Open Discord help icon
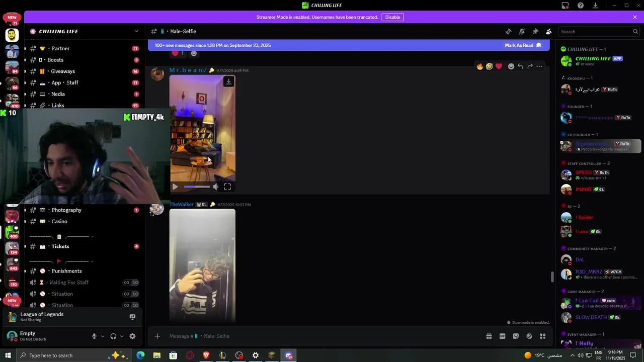 click(x=581, y=6)
